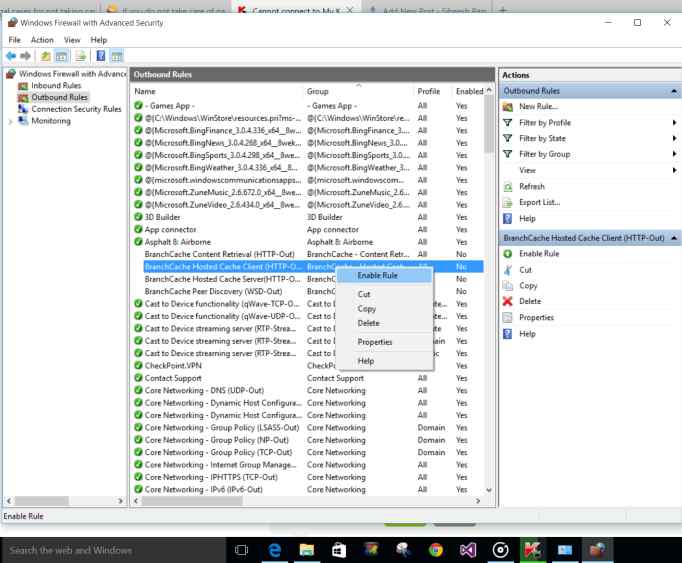
Task: Expand the View submenu arrow in Actions
Action: pos(674,170)
